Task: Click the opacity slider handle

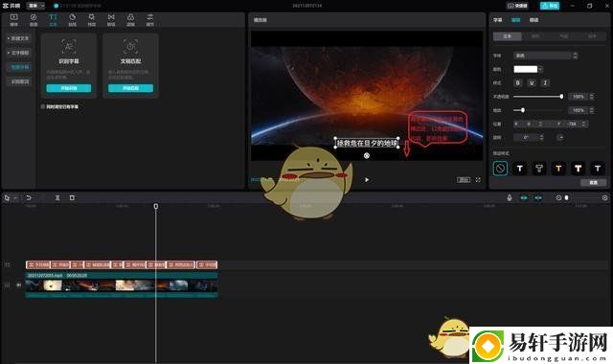Action: click(561, 97)
